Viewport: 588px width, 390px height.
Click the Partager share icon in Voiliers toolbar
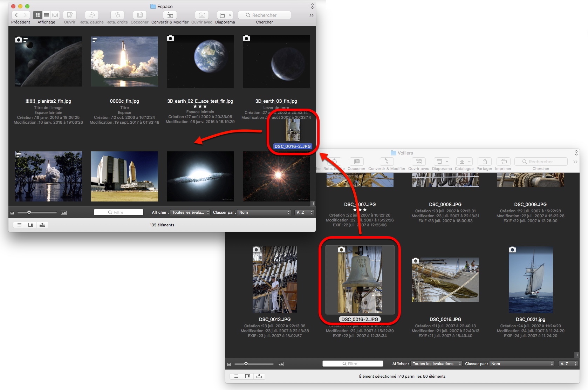coord(485,162)
